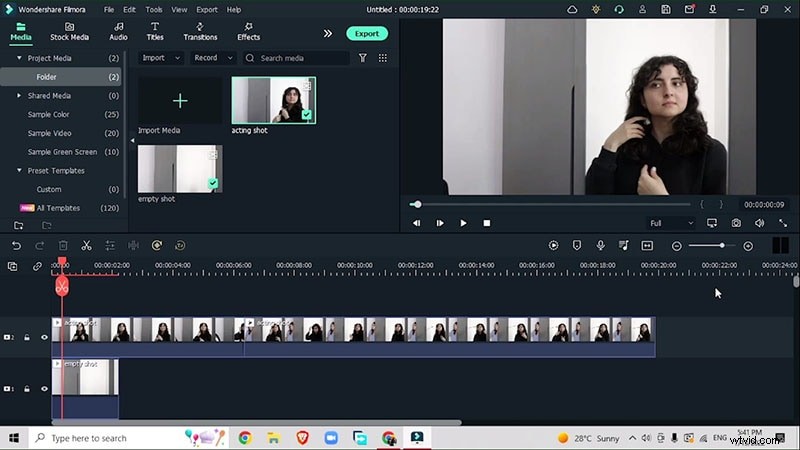Screen dimensions: 800x450
Task: Hide video track 1 with eye icon
Action: pyautogui.click(x=44, y=389)
